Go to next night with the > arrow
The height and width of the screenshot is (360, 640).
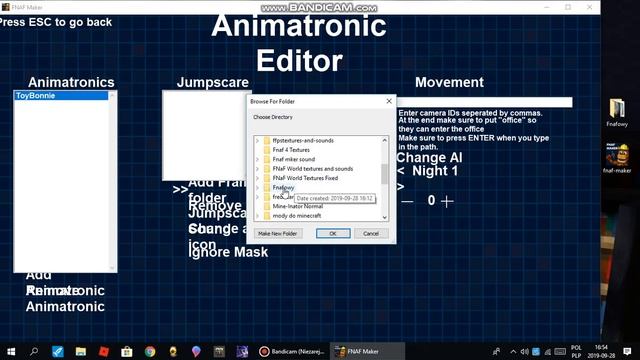click(x=400, y=187)
